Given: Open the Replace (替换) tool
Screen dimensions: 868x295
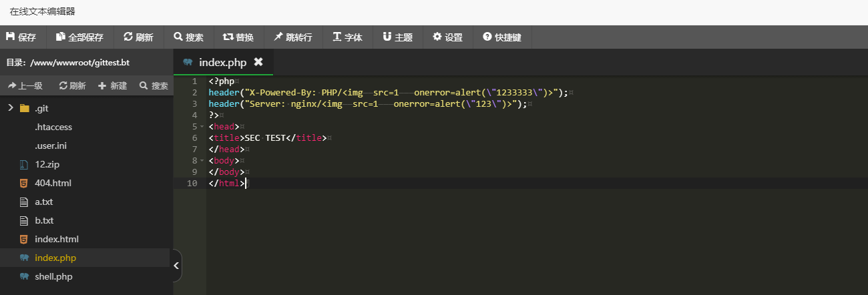Looking at the screenshot, I should (238, 37).
